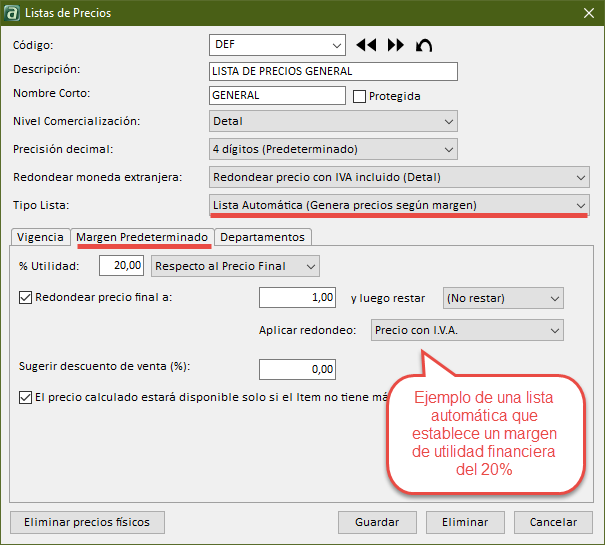Viewport: 605px width, 545px height.
Task: Click the next record double-arrow icon
Action: (395, 45)
